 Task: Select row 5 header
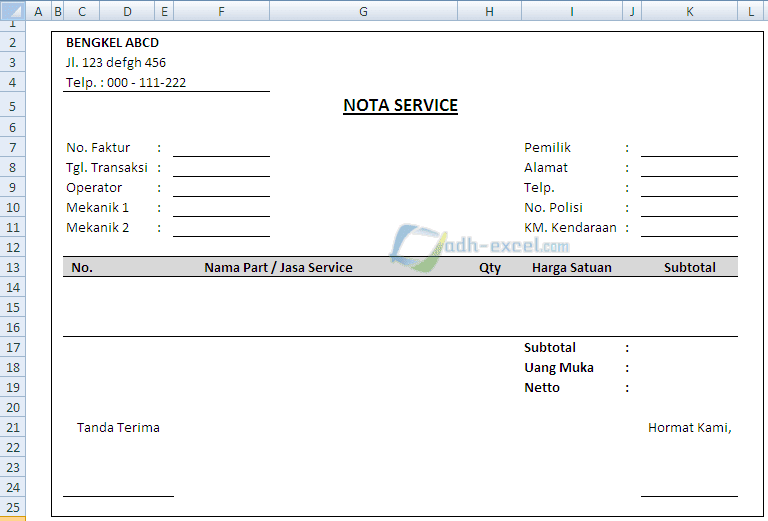[x=13, y=106]
